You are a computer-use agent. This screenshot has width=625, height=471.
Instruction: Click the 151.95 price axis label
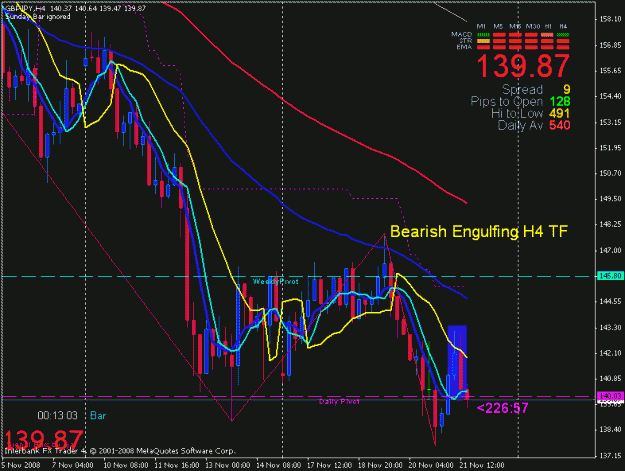(610, 148)
